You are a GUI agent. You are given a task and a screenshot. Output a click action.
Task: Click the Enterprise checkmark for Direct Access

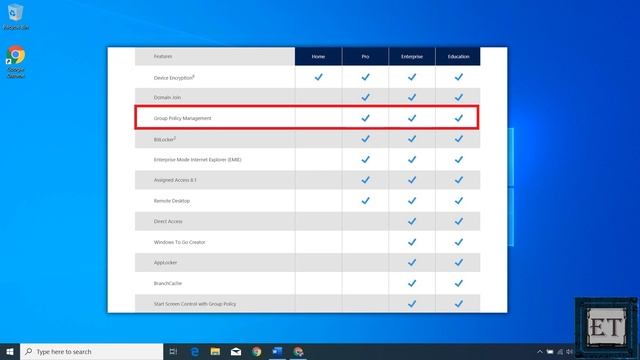click(x=412, y=221)
